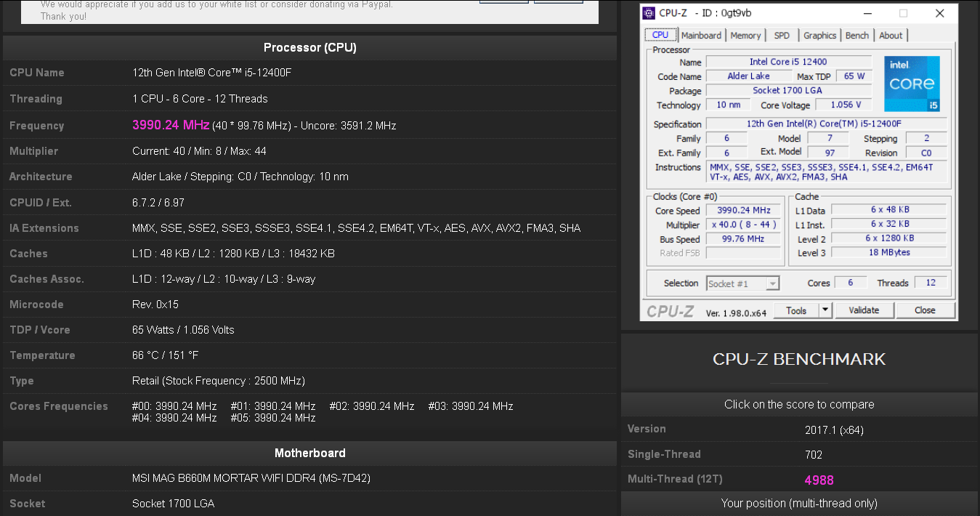Click Caches Assoc. value 'L1D : 12-way'
This screenshot has width=980, height=516.
point(224,279)
